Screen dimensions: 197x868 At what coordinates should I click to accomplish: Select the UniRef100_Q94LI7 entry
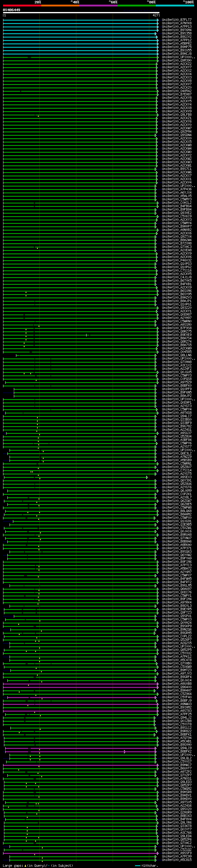pyautogui.click(x=176, y=416)
